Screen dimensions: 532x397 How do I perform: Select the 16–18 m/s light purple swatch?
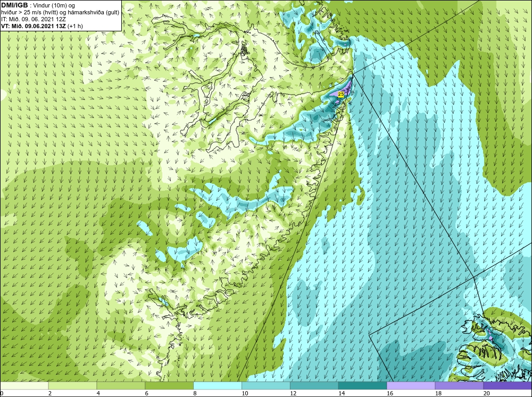411,386
